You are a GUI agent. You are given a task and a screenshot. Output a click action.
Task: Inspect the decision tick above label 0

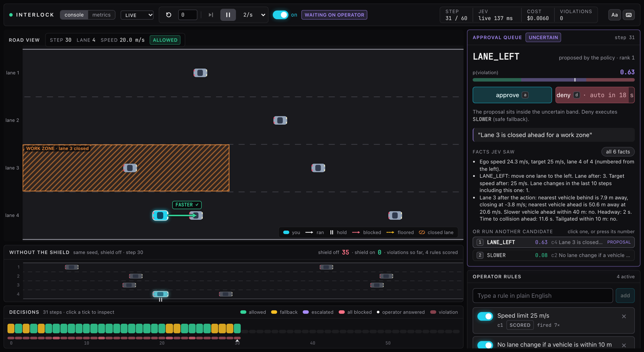click(x=11, y=329)
